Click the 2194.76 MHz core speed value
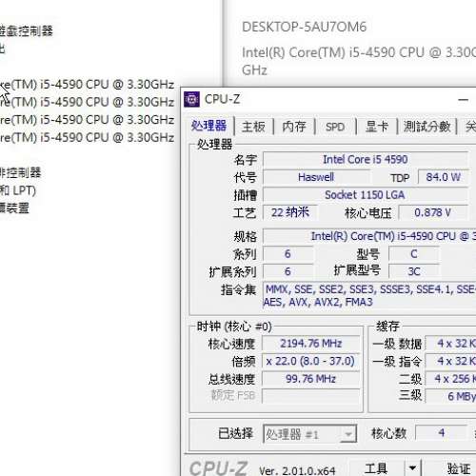The height and width of the screenshot is (476, 476). pos(311,344)
